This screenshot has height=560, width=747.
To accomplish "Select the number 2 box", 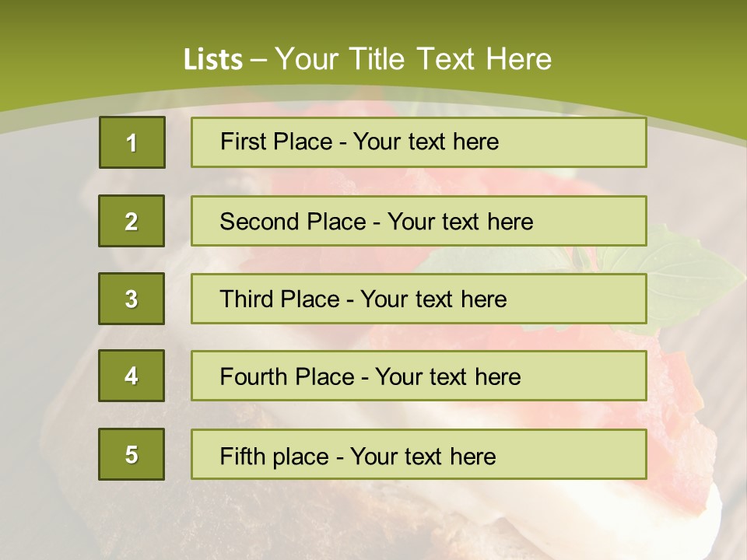I will tap(132, 221).
